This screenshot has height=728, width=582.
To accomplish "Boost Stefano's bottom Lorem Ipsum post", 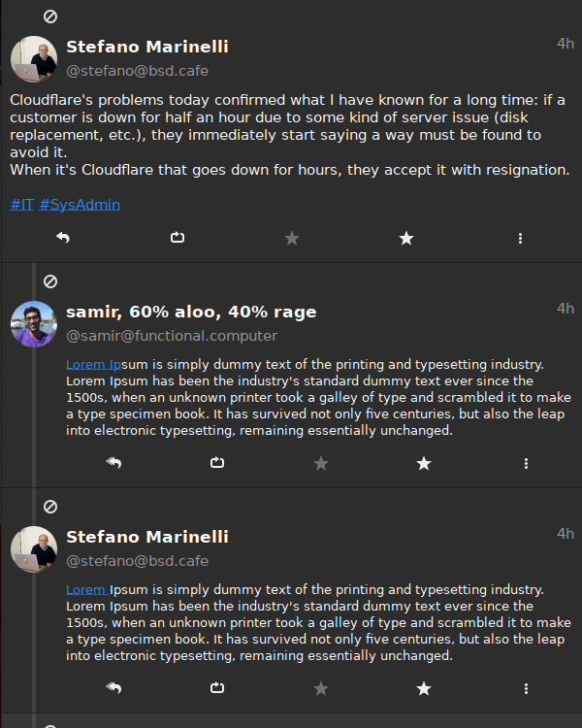I will pyautogui.click(x=217, y=688).
